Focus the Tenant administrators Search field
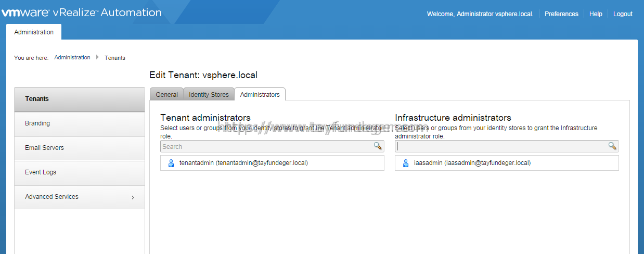 click(272, 146)
